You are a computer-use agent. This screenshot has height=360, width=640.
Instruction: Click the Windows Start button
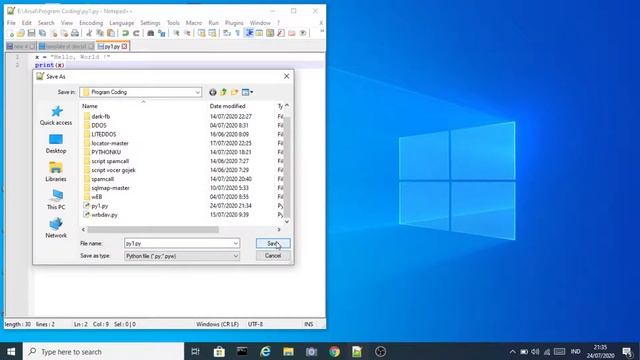[x=11, y=351]
